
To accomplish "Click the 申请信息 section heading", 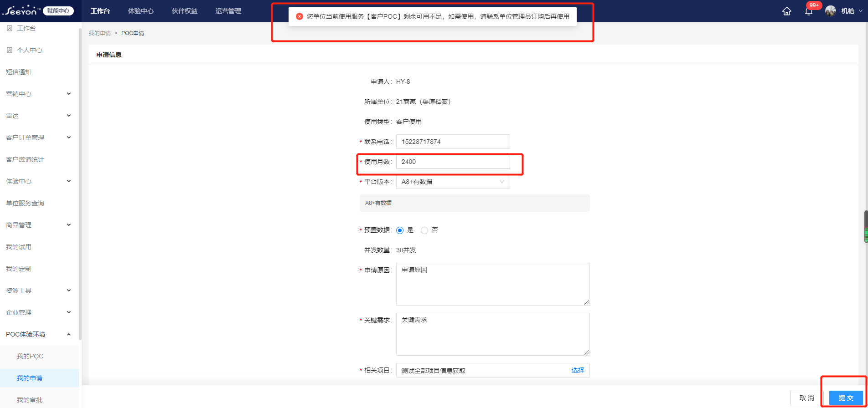I will pyautogui.click(x=109, y=55).
